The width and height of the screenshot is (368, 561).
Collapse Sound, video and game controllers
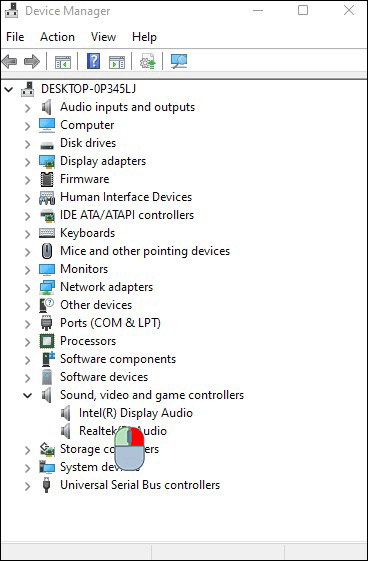coord(28,395)
